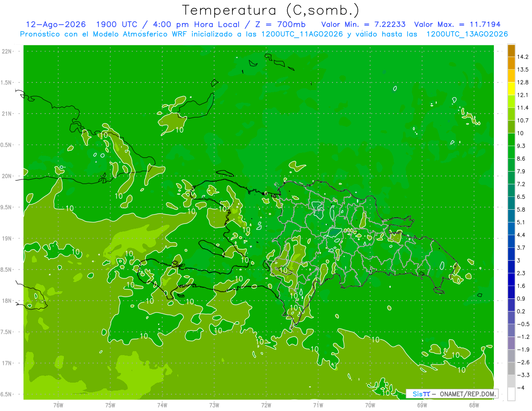Click the 5.1 legend value

[521, 222]
